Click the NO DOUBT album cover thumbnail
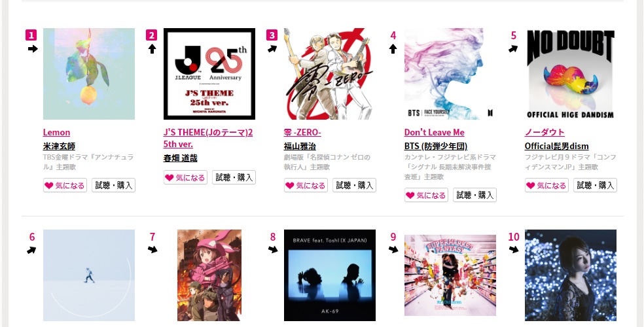Image resolution: width=644 pixels, height=327 pixels. 571,74
